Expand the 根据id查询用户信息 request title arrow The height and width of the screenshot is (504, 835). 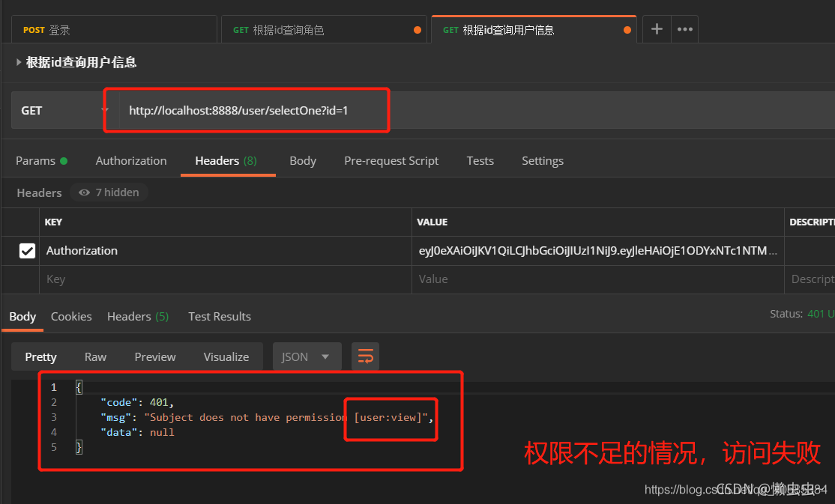19,62
